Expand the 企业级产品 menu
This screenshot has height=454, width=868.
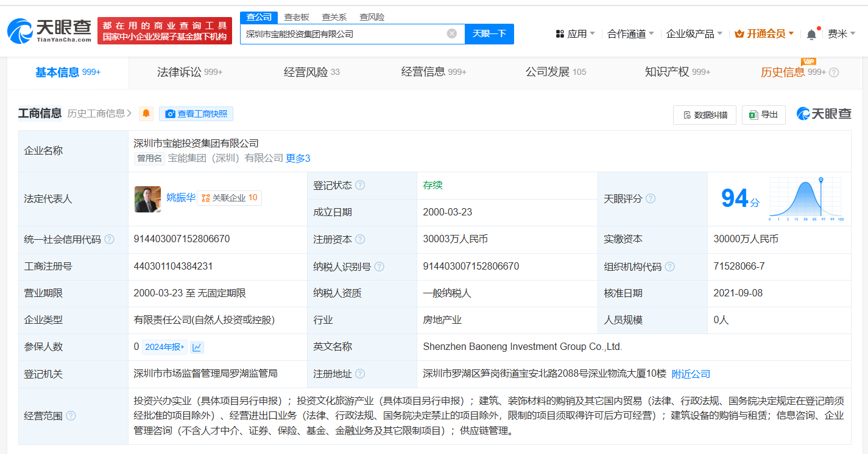(694, 33)
